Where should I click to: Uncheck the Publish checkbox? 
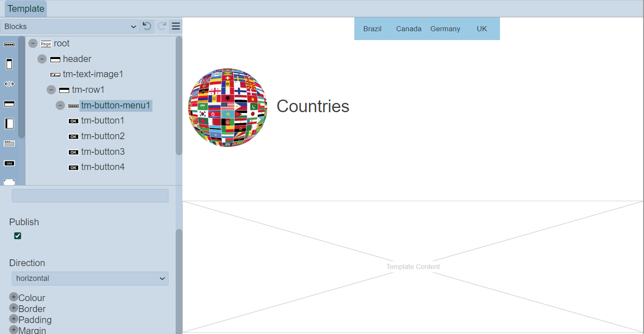[x=18, y=236]
